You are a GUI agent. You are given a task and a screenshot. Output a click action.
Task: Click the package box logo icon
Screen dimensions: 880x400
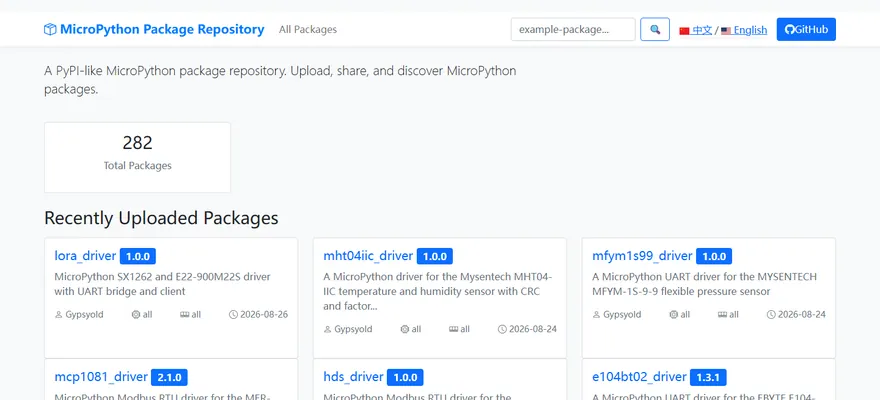tap(50, 29)
